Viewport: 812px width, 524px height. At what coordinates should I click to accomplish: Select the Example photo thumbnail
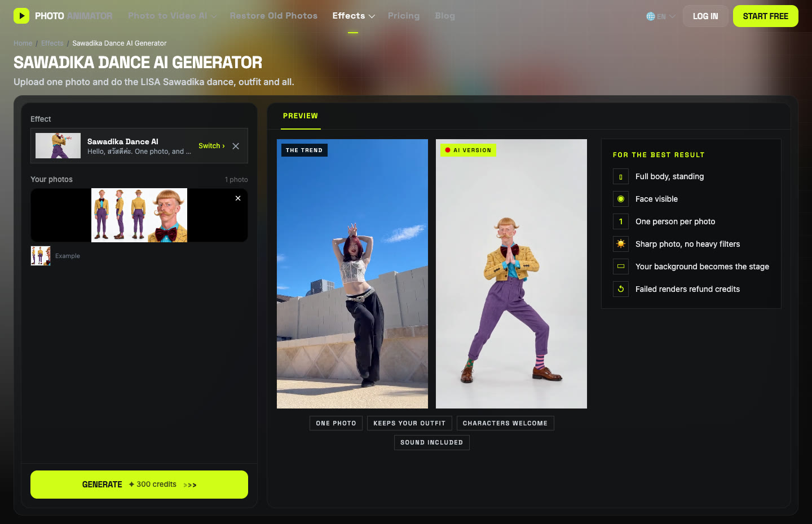tap(41, 256)
